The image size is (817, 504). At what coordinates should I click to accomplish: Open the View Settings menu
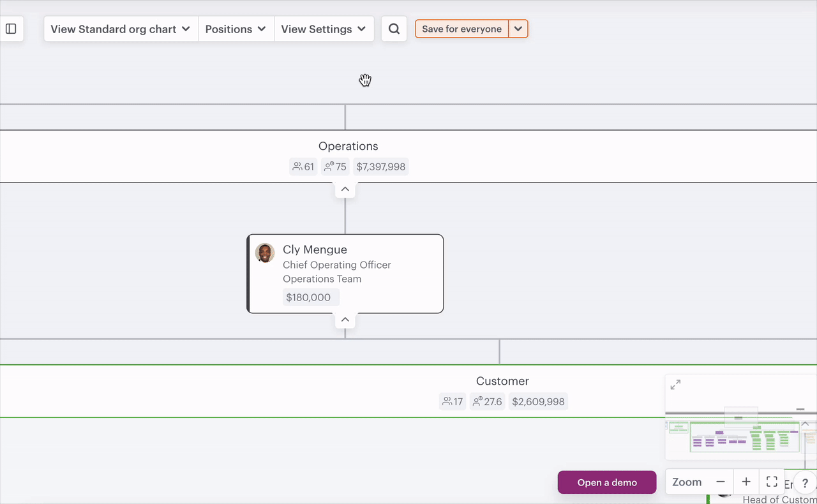pos(324,29)
